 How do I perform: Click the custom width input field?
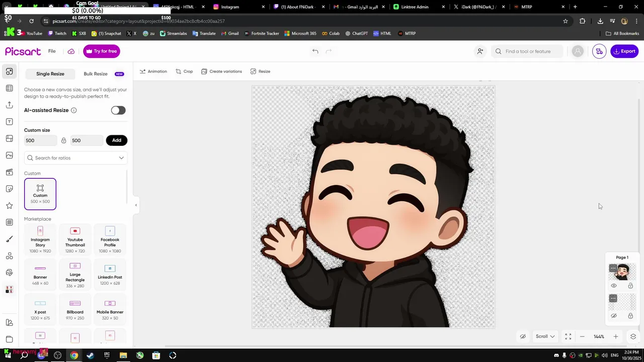point(40,140)
